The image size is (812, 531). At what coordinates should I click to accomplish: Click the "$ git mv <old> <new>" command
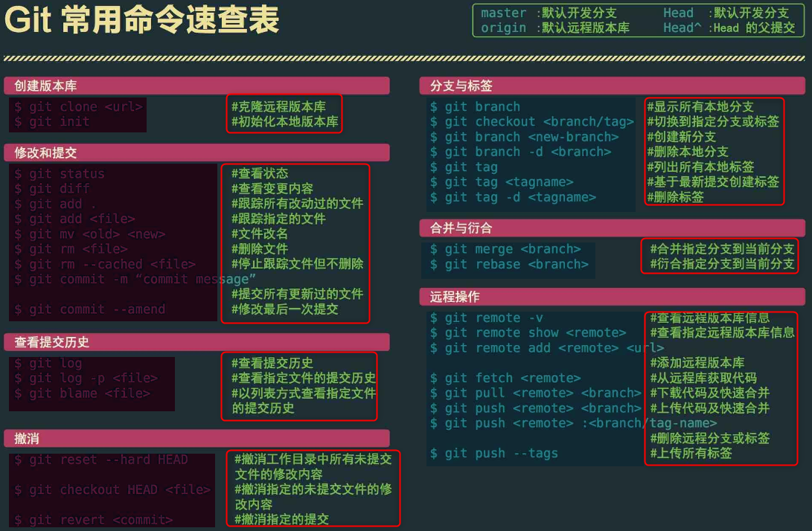89,234
